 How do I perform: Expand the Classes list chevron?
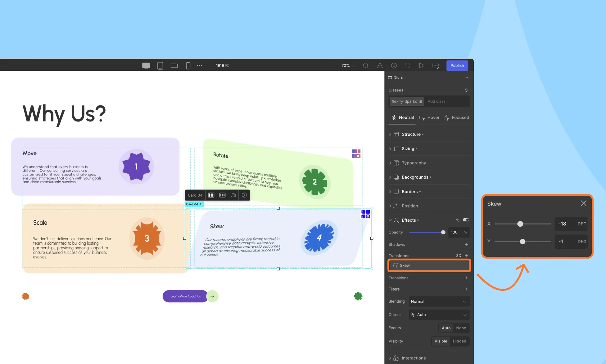(466, 90)
